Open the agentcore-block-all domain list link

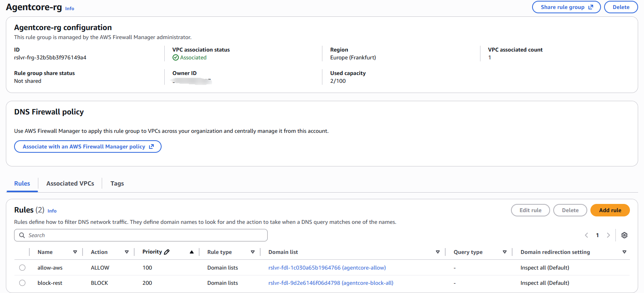[x=331, y=283]
